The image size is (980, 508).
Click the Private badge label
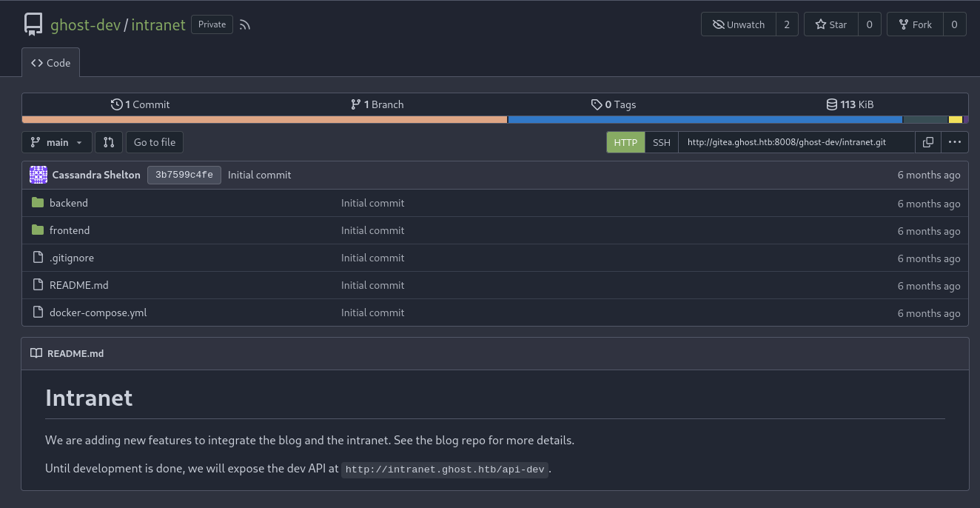212,24
